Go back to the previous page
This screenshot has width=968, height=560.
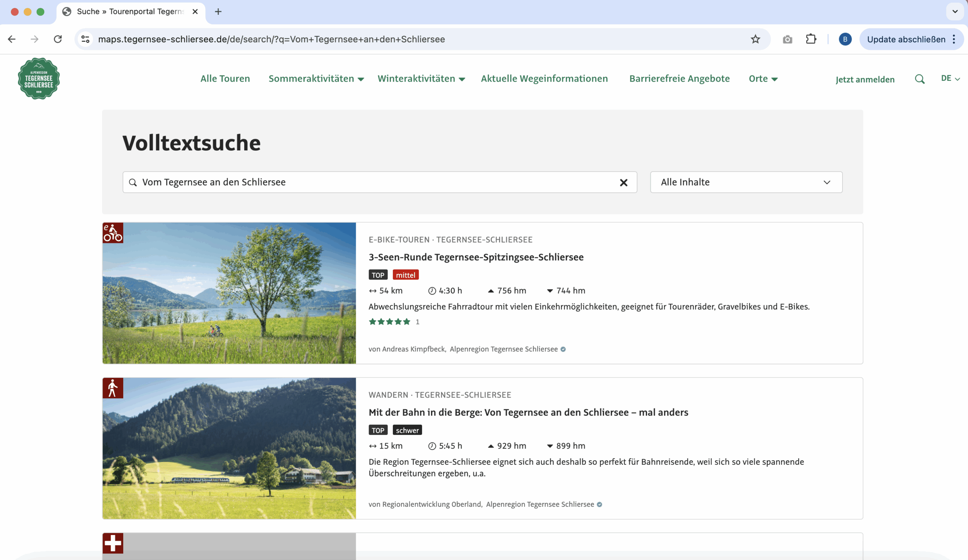tap(12, 39)
